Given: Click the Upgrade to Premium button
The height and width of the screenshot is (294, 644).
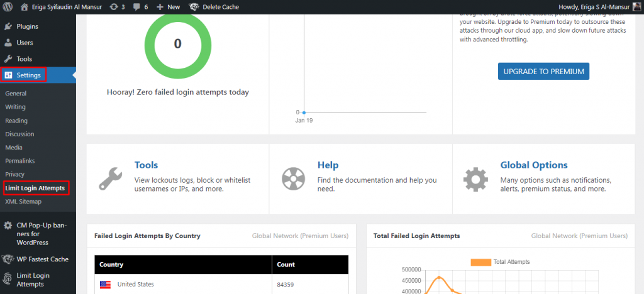Looking at the screenshot, I should tap(543, 71).
